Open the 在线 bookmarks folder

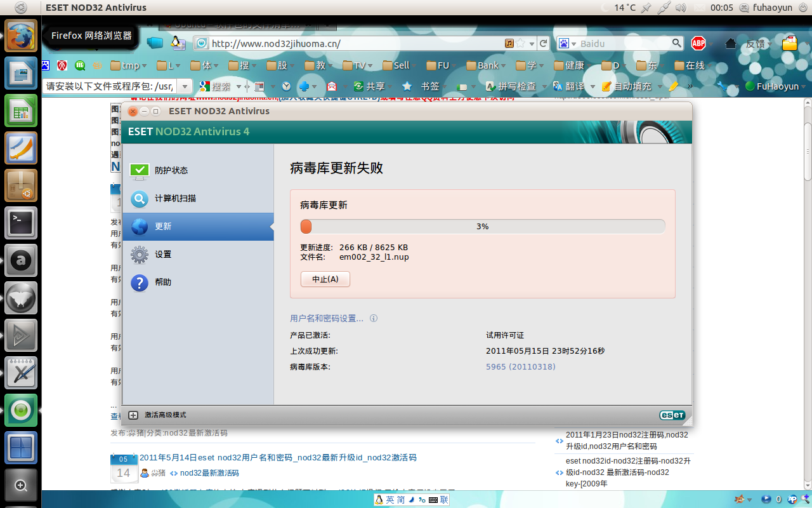(x=693, y=65)
